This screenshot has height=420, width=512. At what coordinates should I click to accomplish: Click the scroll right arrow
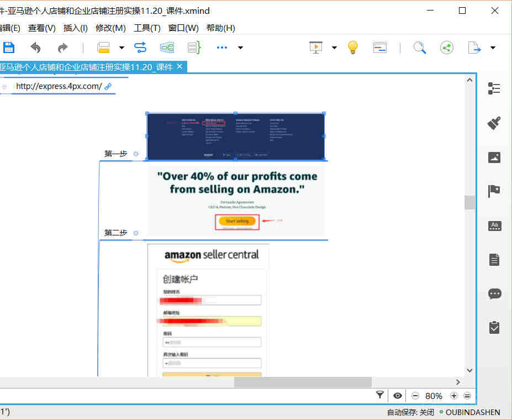pyautogui.click(x=458, y=382)
